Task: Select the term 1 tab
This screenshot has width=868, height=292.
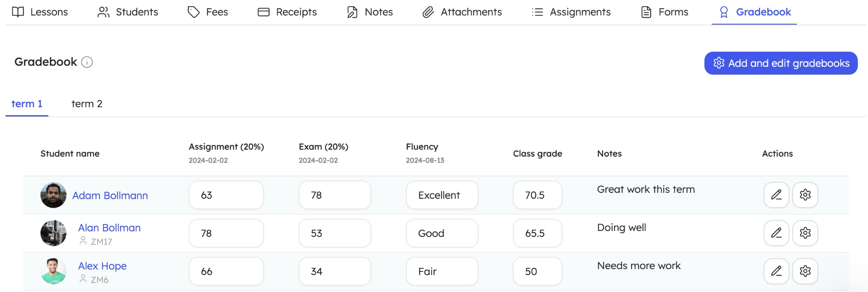Action: pyautogui.click(x=27, y=104)
